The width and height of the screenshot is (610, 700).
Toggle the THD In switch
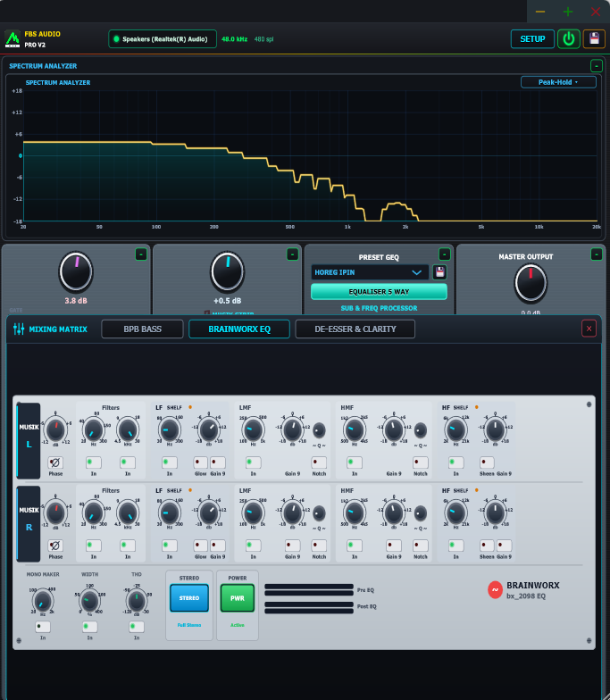point(136,627)
